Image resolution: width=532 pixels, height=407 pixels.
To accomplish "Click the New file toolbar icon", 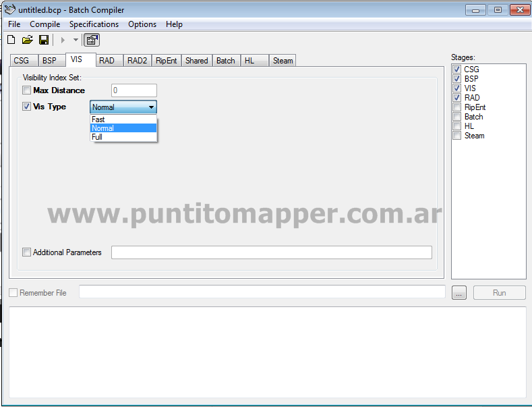I will tap(11, 40).
